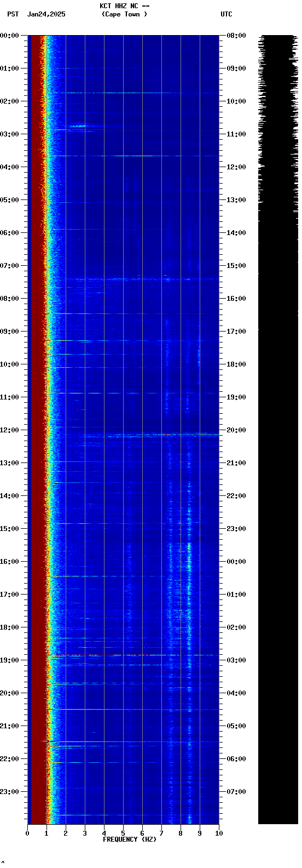Click frequency axis tick label '5'
The image size is (302, 868).
click(123, 833)
